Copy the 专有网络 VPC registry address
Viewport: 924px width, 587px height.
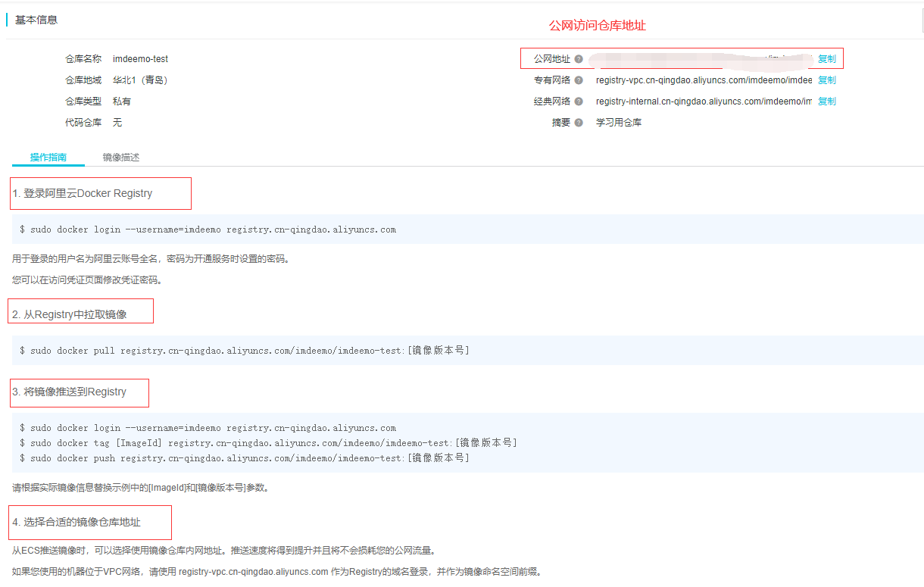pos(826,80)
